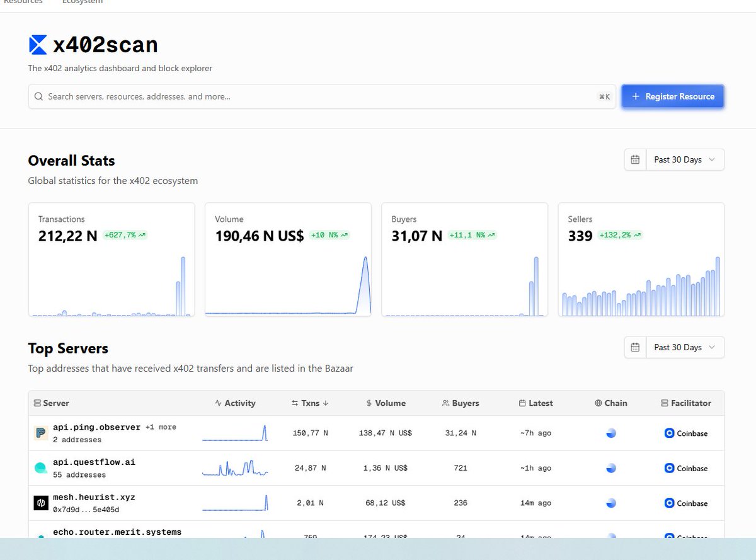Click the 150,77 N transactions cell
The height and width of the screenshot is (560, 756).
(x=310, y=433)
